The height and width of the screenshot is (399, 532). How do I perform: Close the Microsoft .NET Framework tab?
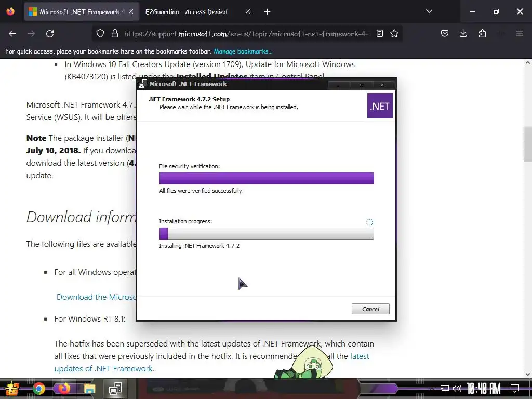131,12
